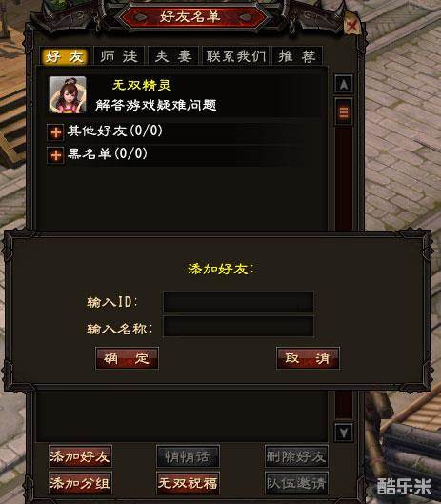The width and height of the screenshot is (441, 504).
Task: Click the scroll down arrow icon
Action: (x=344, y=433)
